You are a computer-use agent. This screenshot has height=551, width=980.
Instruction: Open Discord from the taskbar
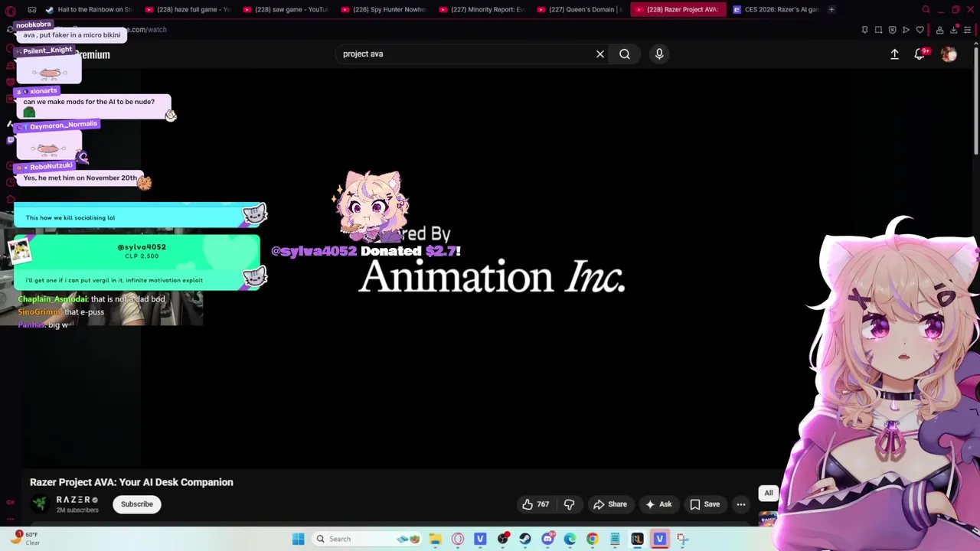[x=547, y=539]
